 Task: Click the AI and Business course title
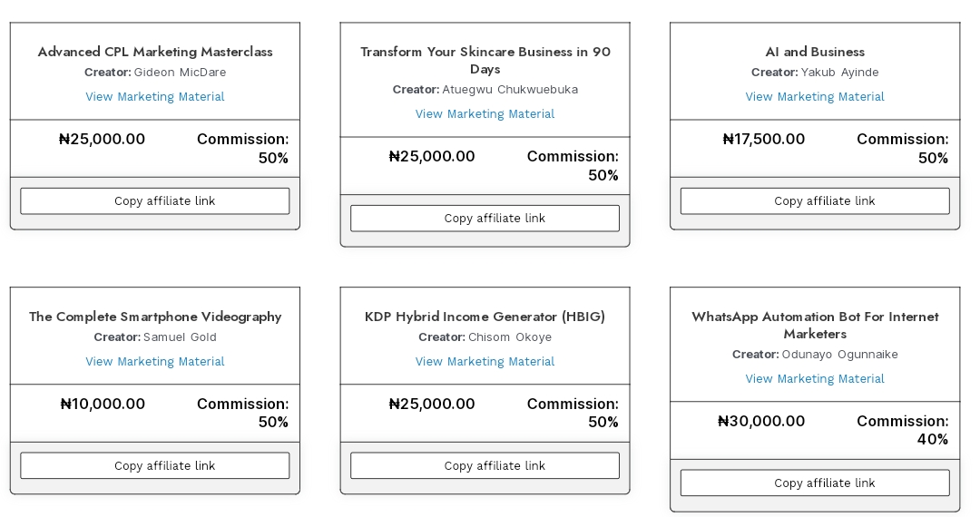coord(815,52)
